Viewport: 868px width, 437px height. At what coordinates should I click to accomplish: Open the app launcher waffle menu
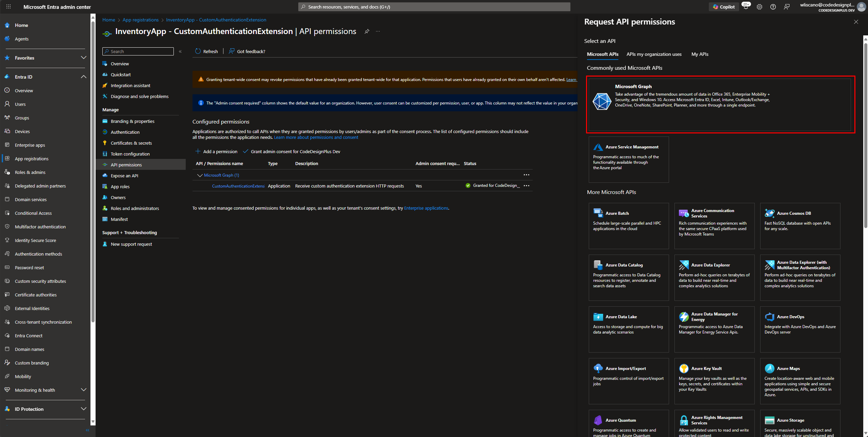click(x=9, y=6)
